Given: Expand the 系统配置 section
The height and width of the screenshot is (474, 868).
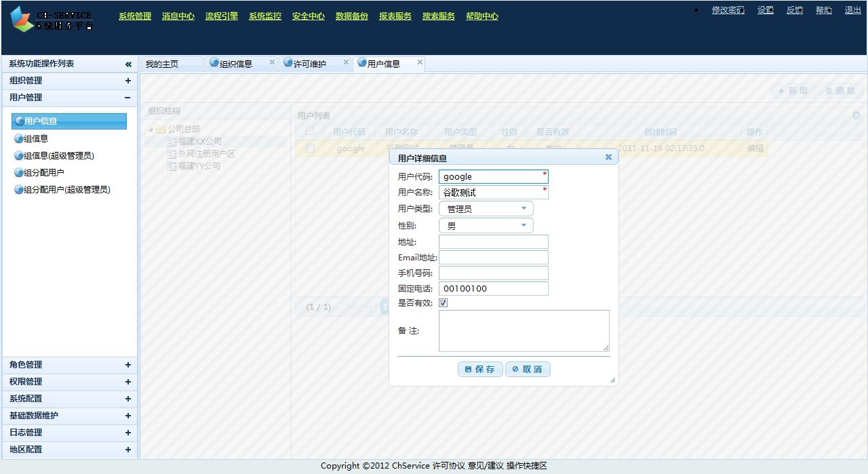Looking at the screenshot, I should tap(127, 399).
